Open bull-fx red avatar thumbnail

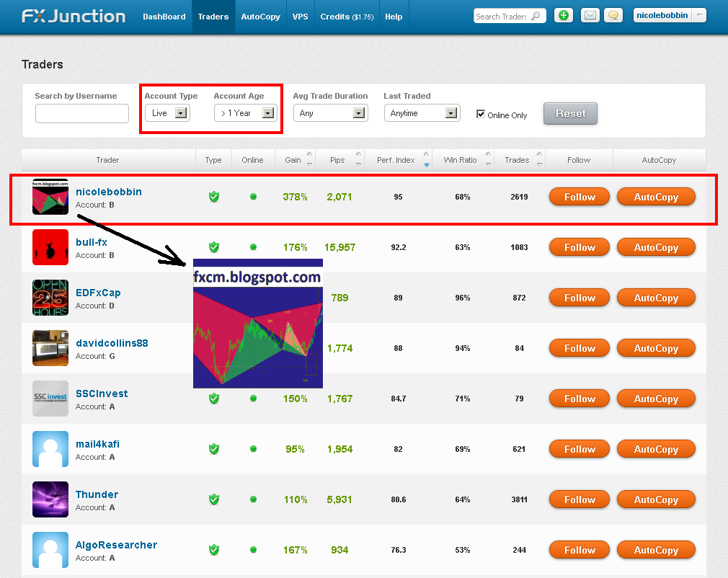point(50,247)
